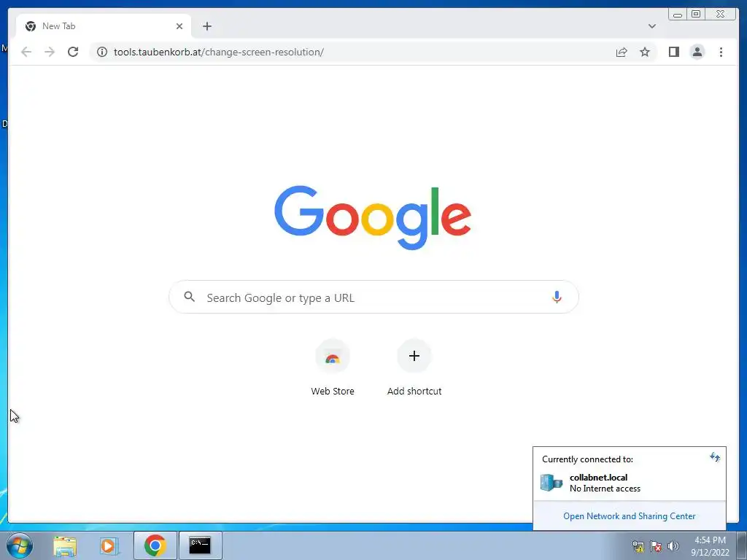The image size is (747, 560).
Task: Open the Action Center flag icon
Action: click(656, 546)
